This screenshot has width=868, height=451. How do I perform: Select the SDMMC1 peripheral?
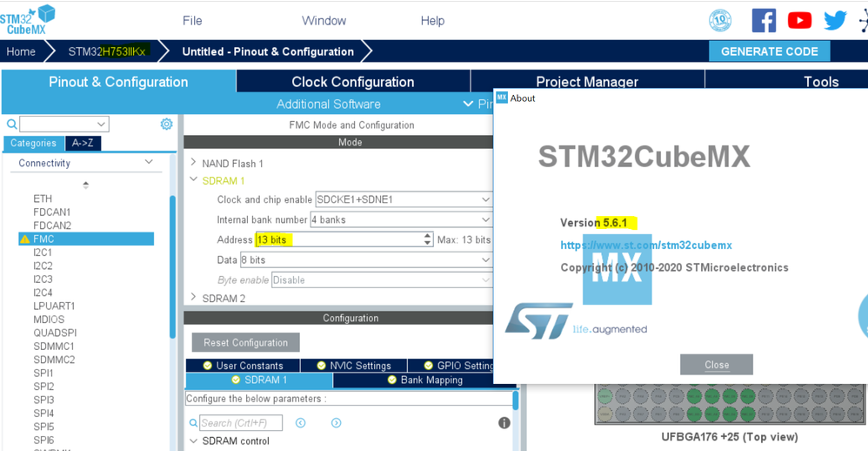pyautogui.click(x=54, y=347)
